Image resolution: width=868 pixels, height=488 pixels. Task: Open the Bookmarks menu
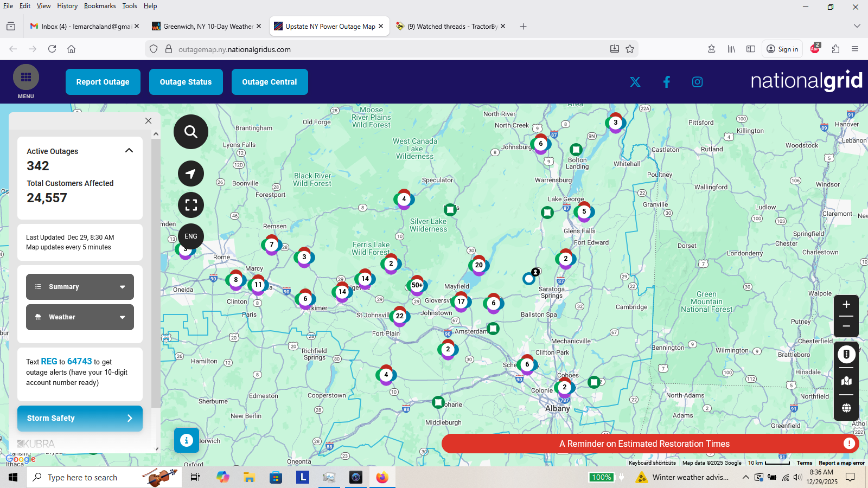(x=100, y=6)
